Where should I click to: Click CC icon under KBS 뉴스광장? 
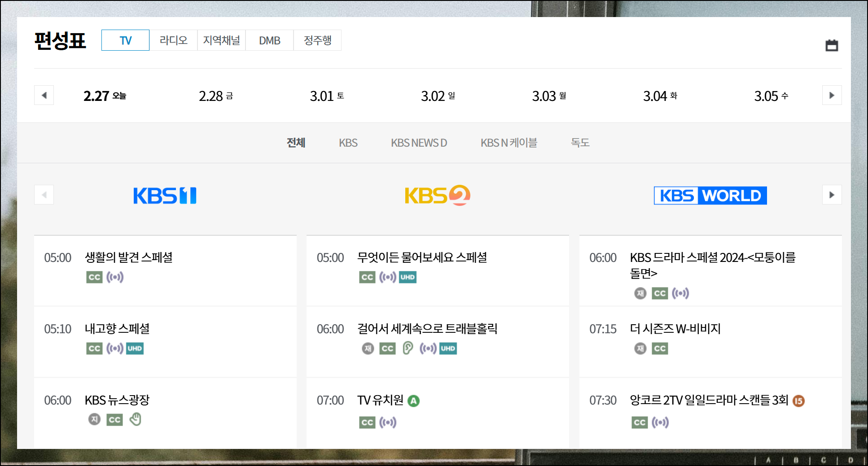pyautogui.click(x=114, y=420)
